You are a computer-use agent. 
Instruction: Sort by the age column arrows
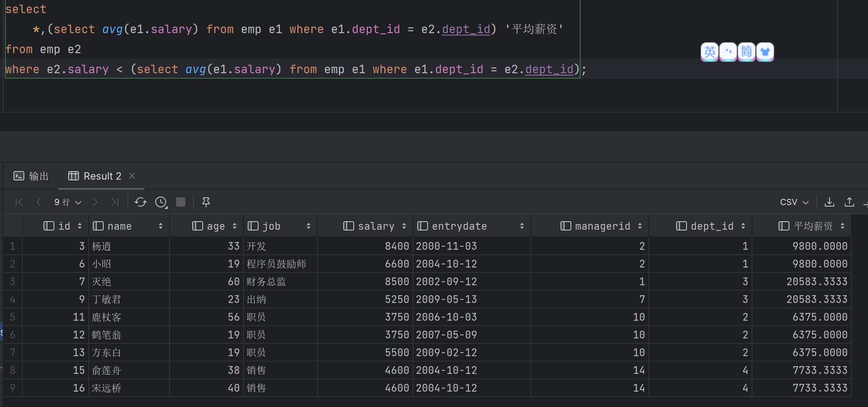coord(235,226)
